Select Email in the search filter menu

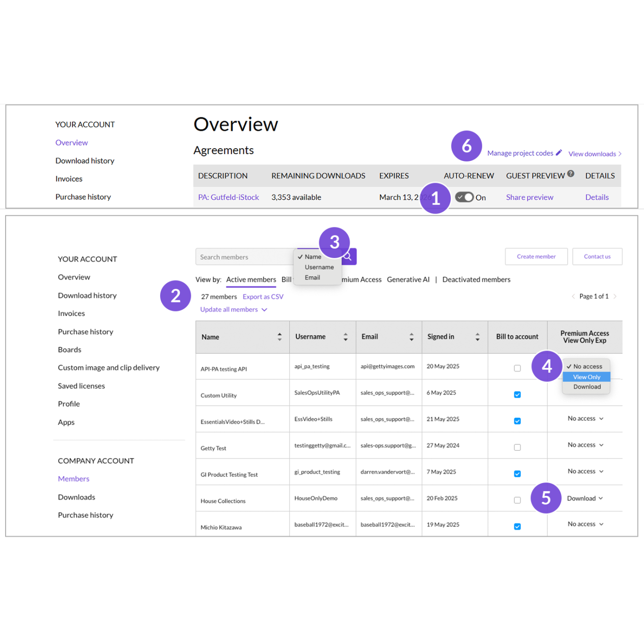(312, 277)
